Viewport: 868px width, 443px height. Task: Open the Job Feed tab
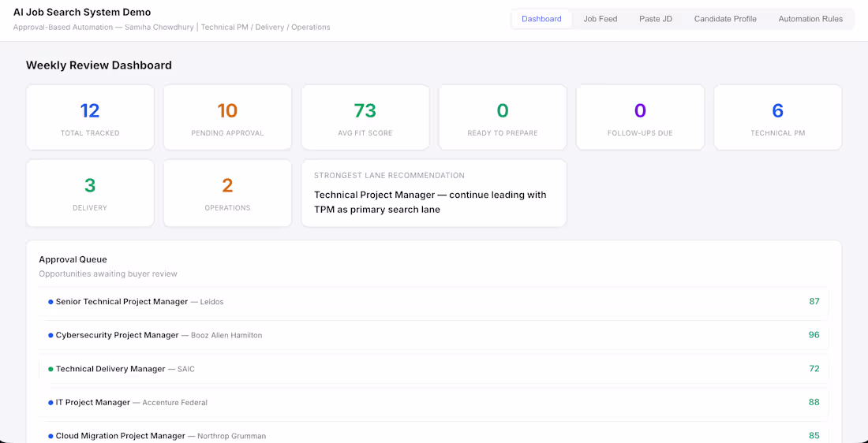pos(600,19)
